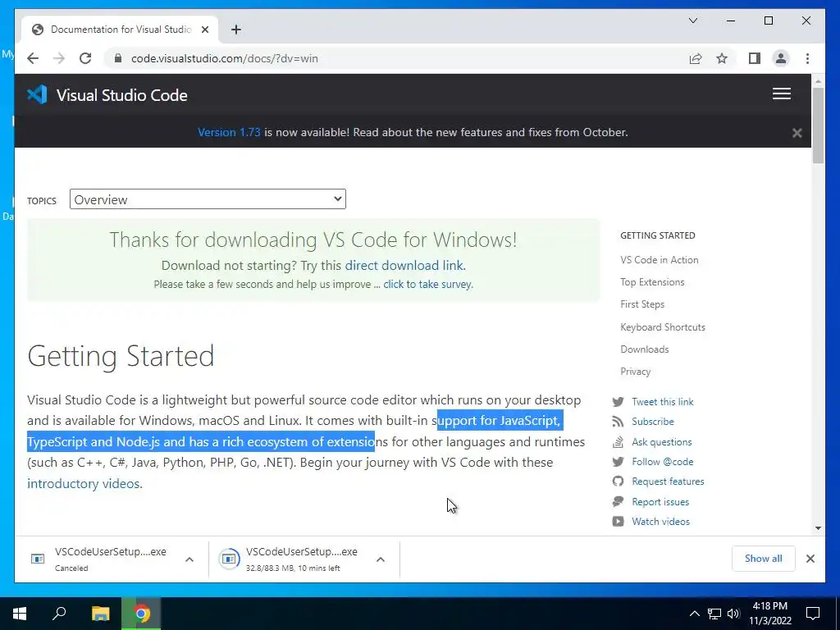
Task: Click the Twitter icon beside Follow @code
Action: [x=618, y=462]
